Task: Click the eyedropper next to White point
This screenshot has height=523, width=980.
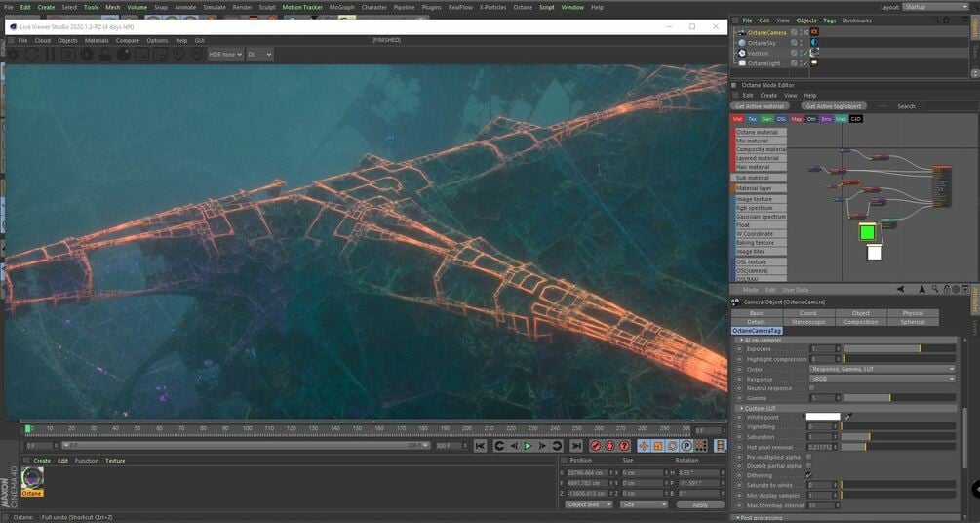Action: pyautogui.click(x=848, y=416)
